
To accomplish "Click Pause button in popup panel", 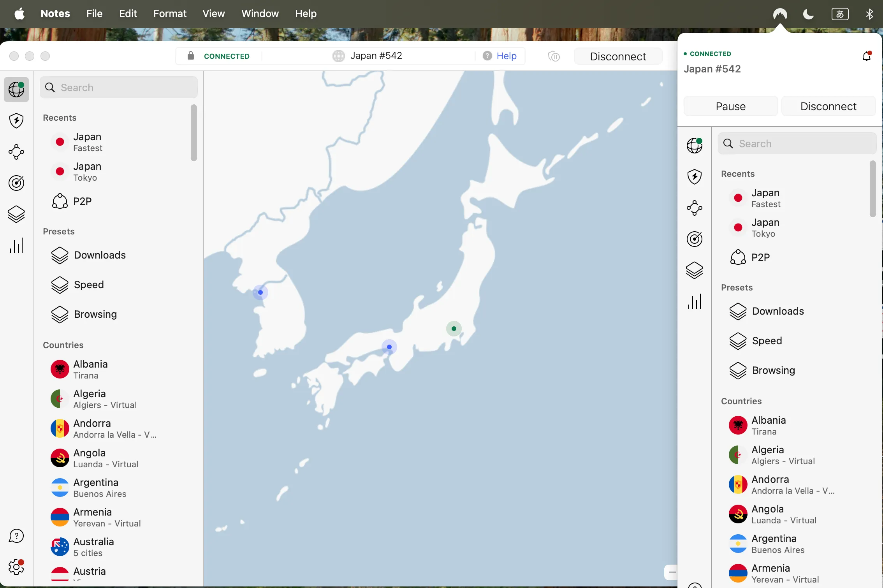I will (730, 106).
